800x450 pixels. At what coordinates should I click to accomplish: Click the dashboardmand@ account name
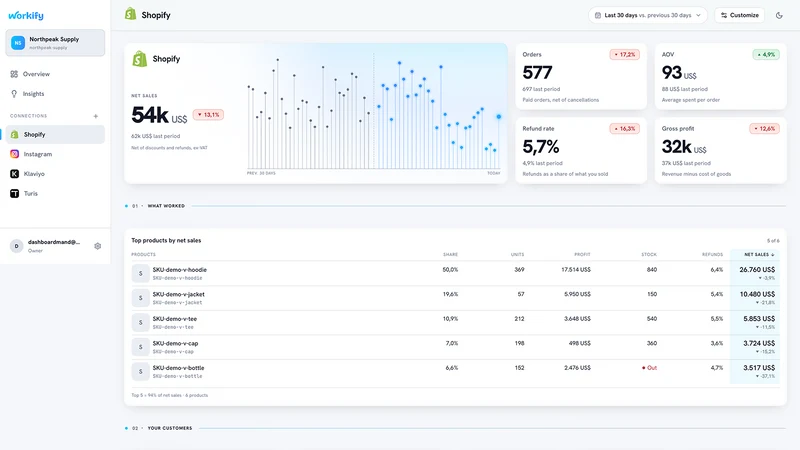point(54,242)
